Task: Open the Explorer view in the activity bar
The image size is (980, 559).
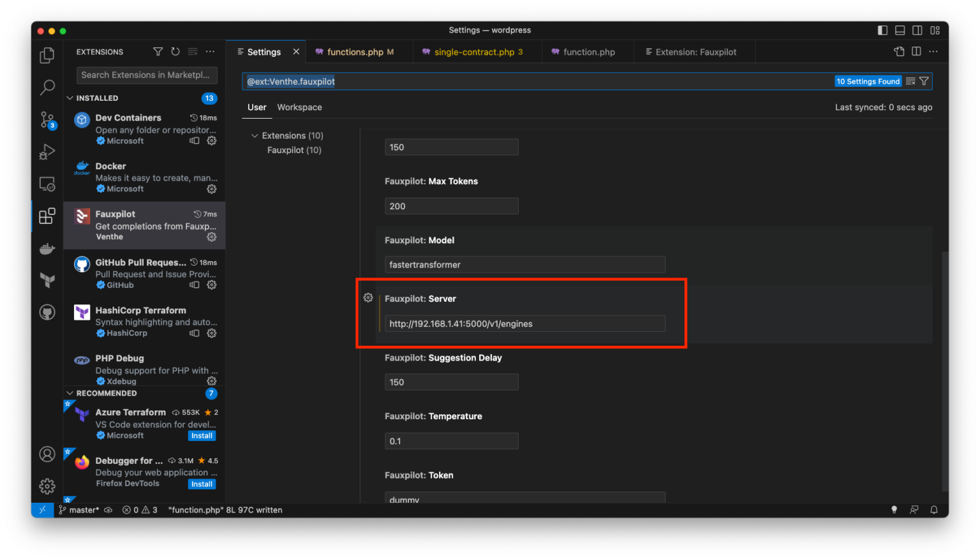Action: pos(47,55)
